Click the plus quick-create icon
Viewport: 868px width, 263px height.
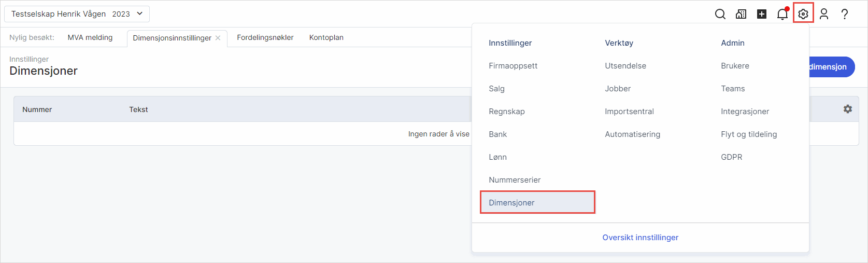tap(762, 14)
